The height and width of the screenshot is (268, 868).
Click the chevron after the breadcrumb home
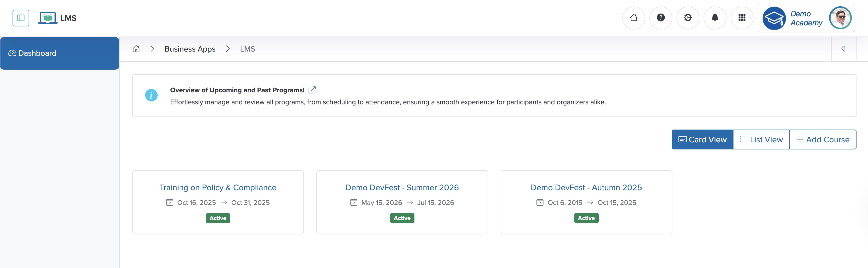(x=152, y=49)
